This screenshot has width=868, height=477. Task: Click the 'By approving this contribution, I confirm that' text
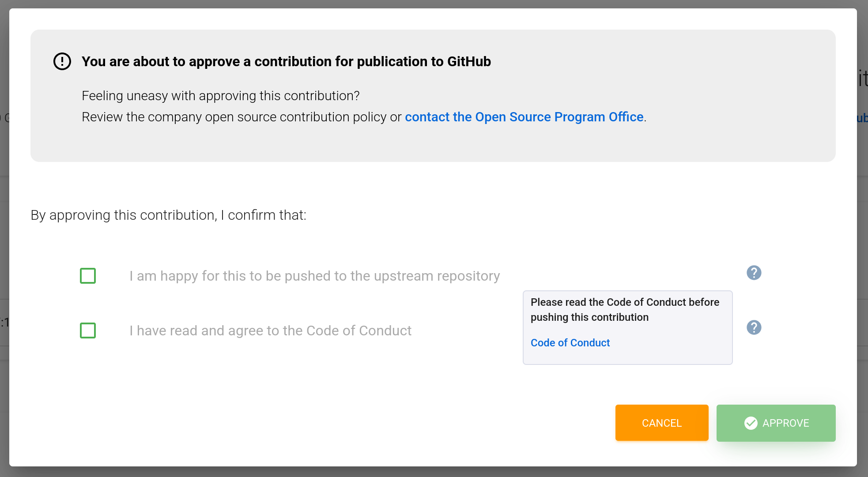[168, 215]
